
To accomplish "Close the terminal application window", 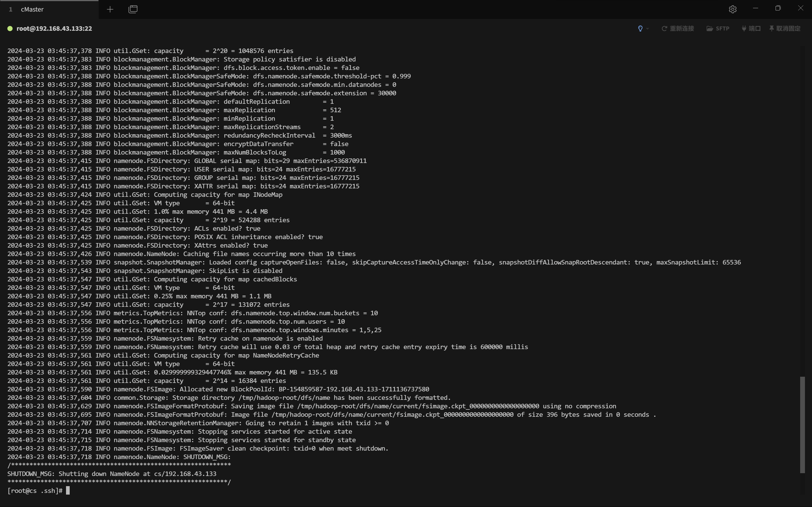I will [800, 8].
